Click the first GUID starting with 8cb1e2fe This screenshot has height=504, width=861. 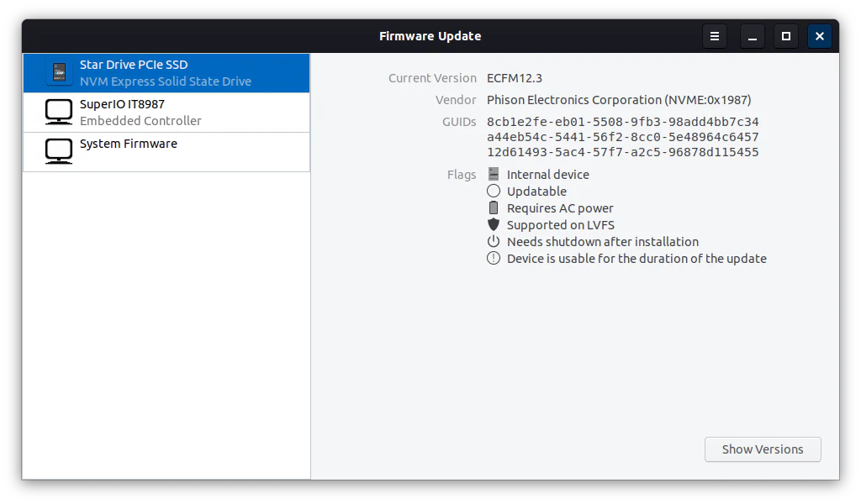[622, 122]
